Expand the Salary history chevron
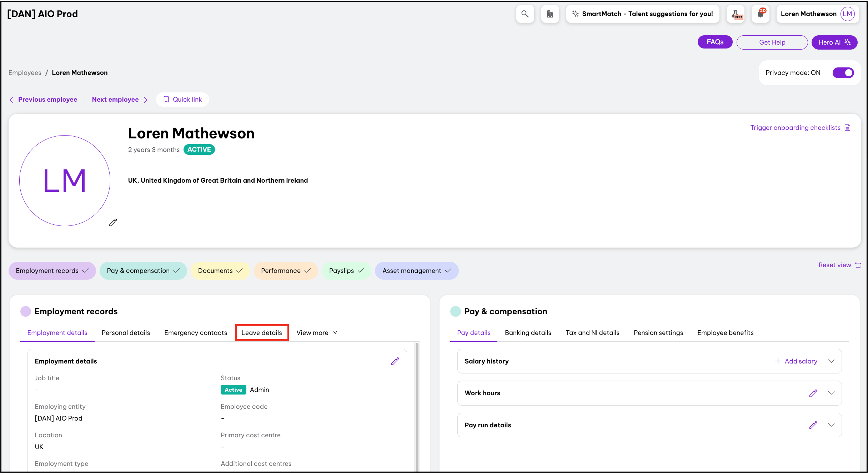Image resolution: width=868 pixels, height=473 pixels. pyautogui.click(x=831, y=361)
